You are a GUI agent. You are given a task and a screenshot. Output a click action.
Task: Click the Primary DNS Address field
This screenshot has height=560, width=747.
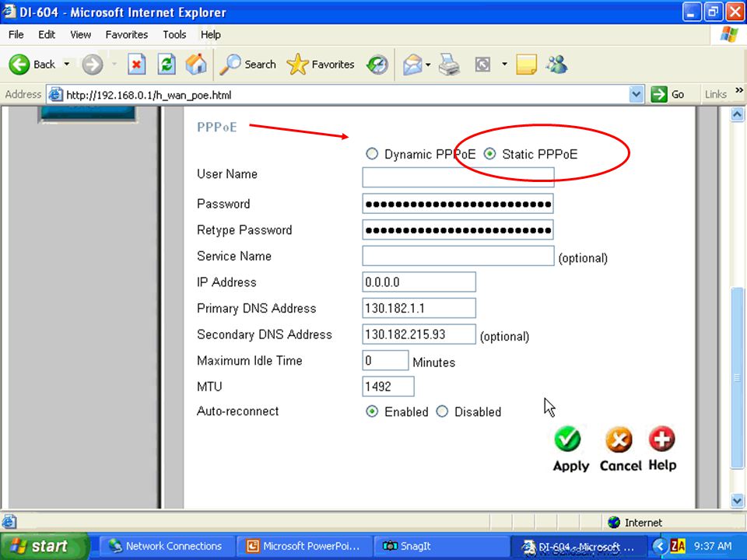(419, 308)
